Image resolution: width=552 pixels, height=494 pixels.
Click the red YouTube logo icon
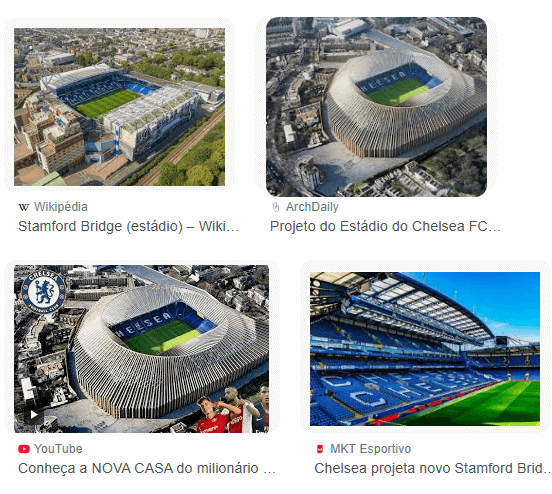[24, 449]
